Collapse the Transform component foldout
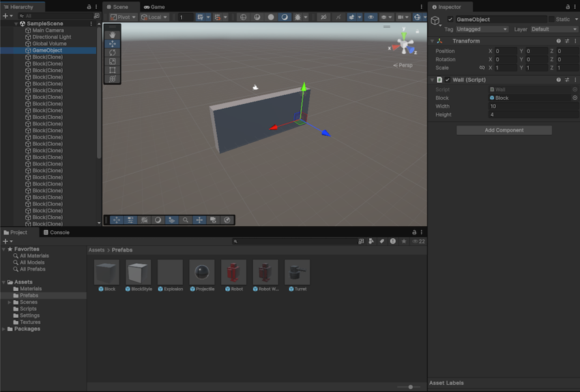The height and width of the screenshot is (392, 580). coord(432,42)
